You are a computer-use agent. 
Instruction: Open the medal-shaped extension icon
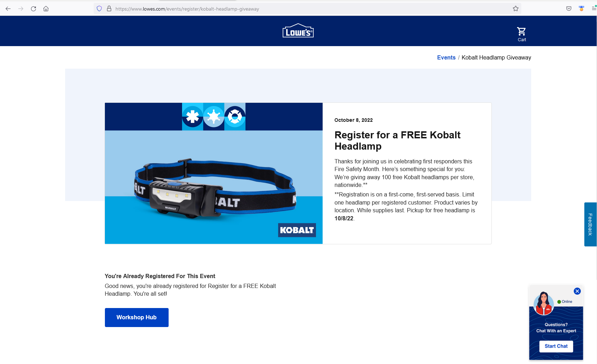pos(581,8)
